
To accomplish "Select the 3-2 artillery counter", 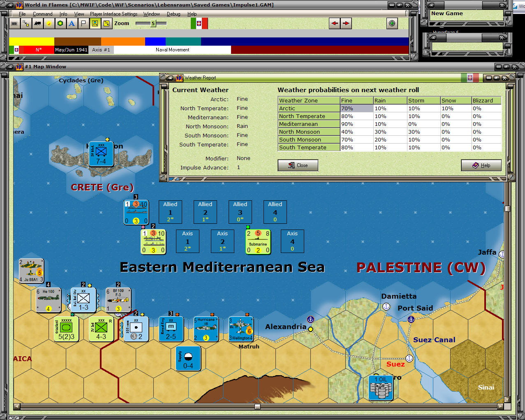I will (x=136, y=329).
